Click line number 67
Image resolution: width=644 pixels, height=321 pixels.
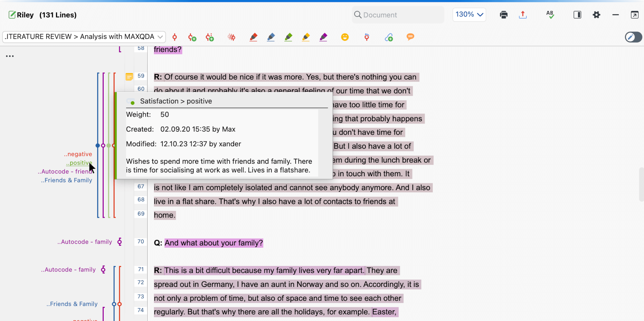141,186
